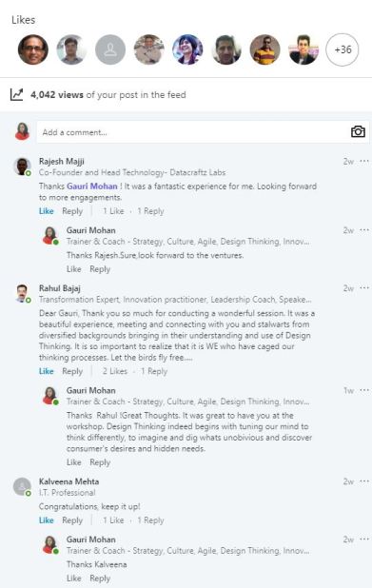The image size is (372, 588).
Task: Click 'Congratulations, keep it up!' comment text
Action: 89,506
